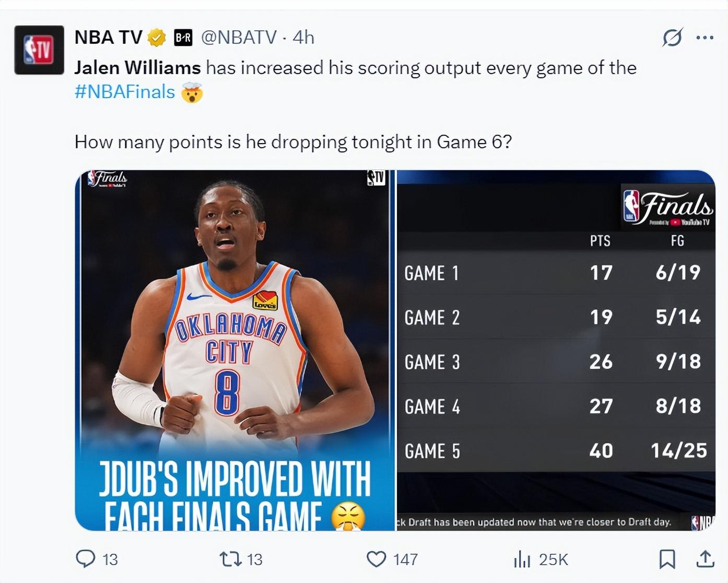Share the post via upload arrow icon
This screenshot has height=583, width=728.
pos(705,559)
